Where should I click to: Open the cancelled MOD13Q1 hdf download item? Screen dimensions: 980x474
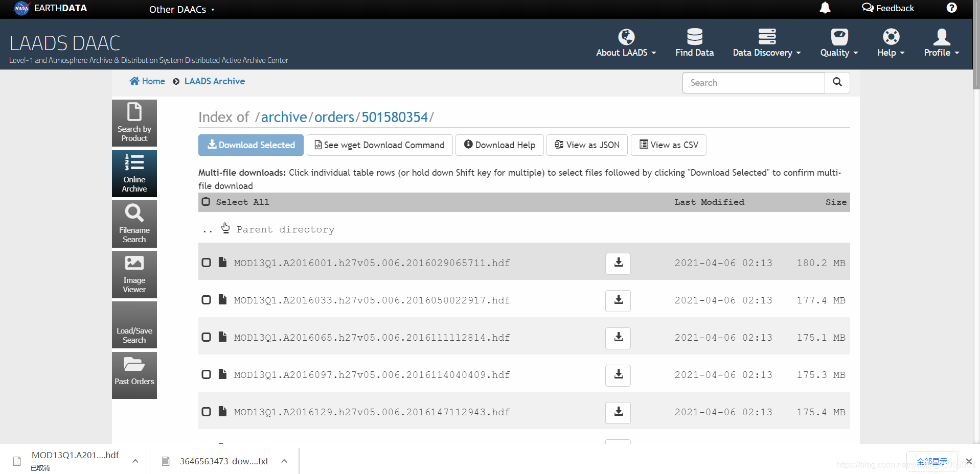(75, 460)
